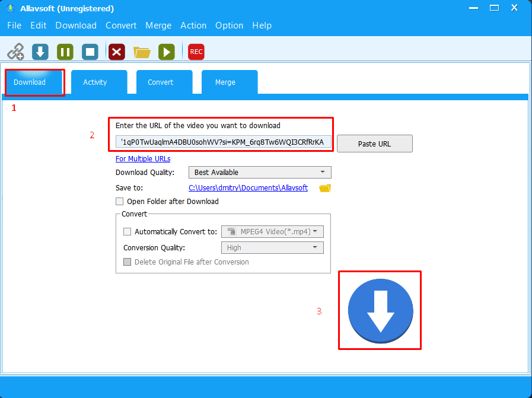Click the blue stop toolbar icon
532x398 pixels.
click(90, 52)
